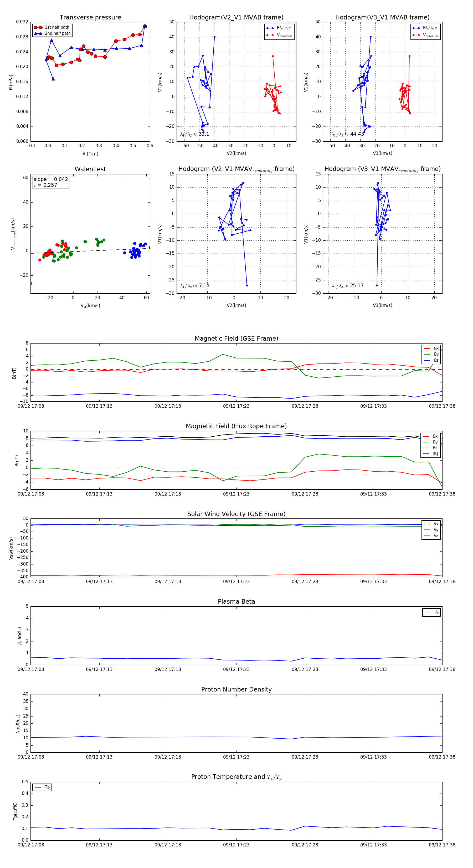The height and width of the screenshot is (868, 473).
Task: Click the 'Magnetic Field (Flux Rope Frame)' title
Action: click(236, 426)
